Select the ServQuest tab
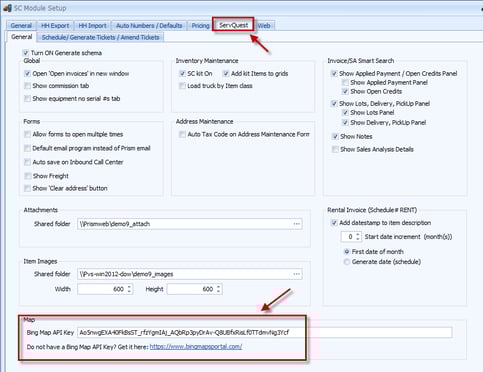483x372 pixels. tap(233, 25)
